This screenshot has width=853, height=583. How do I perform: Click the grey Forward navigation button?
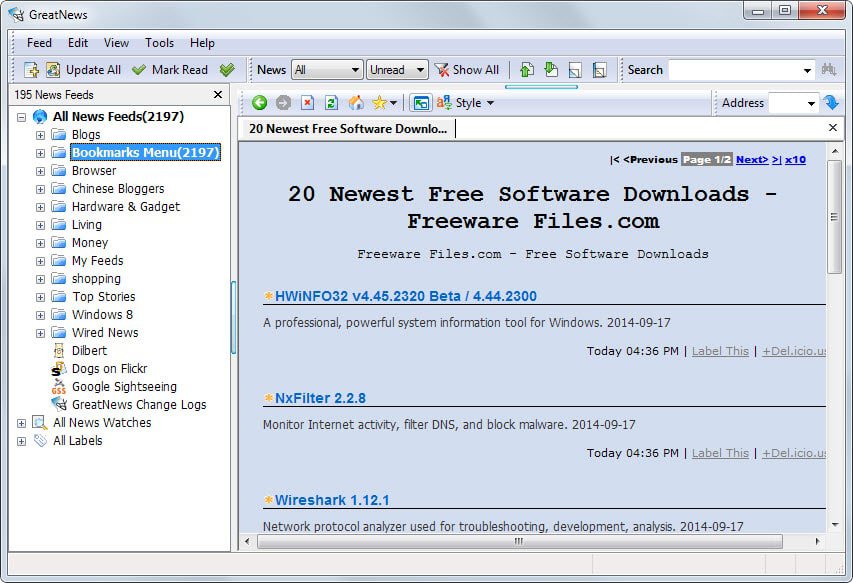pos(283,102)
